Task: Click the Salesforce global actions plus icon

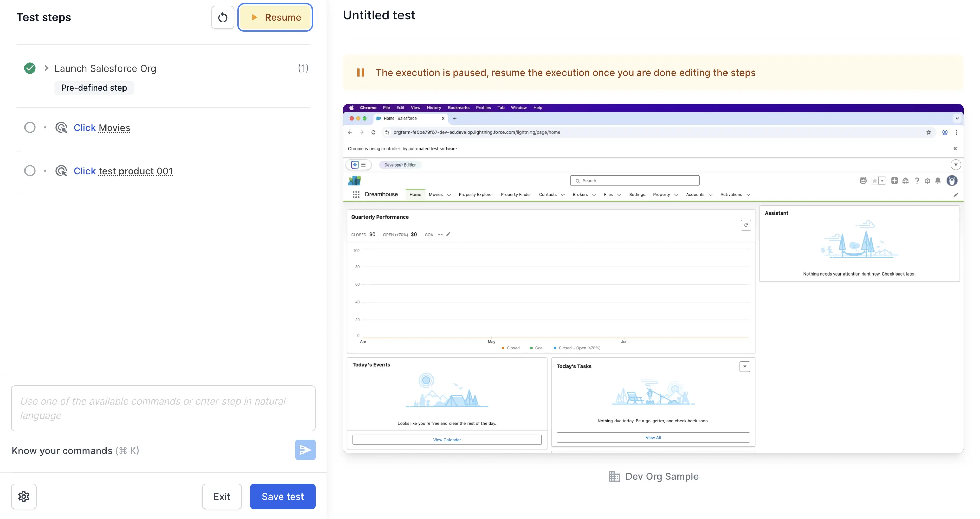Action: [894, 180]
